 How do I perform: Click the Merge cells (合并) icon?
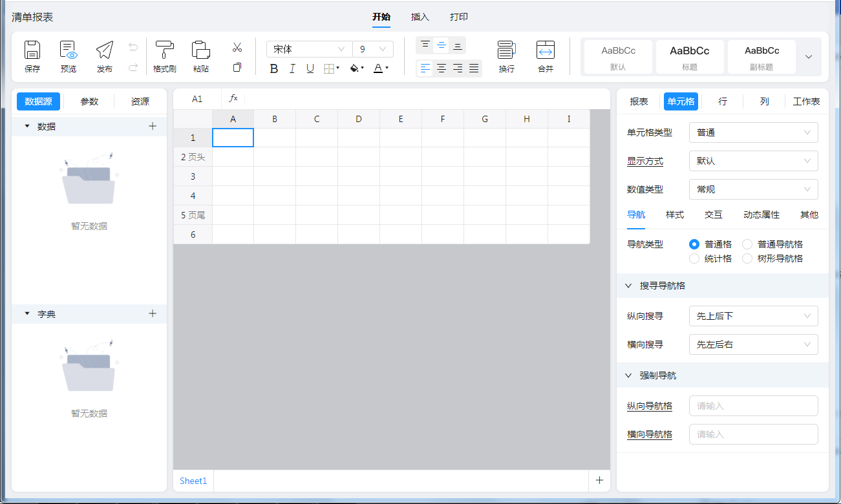[546, 50]
